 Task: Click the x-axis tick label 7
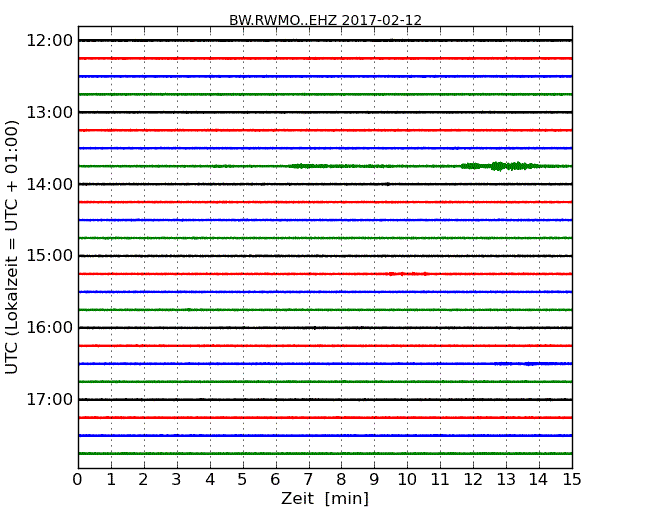[x=308, y=480]
